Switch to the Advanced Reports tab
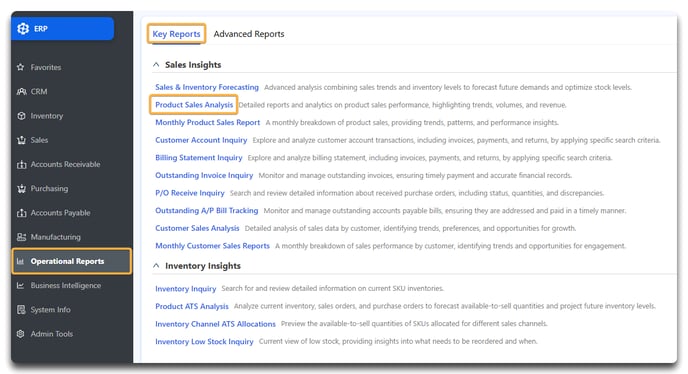Viewport: 688px width, 374px height. coord(249,34)
